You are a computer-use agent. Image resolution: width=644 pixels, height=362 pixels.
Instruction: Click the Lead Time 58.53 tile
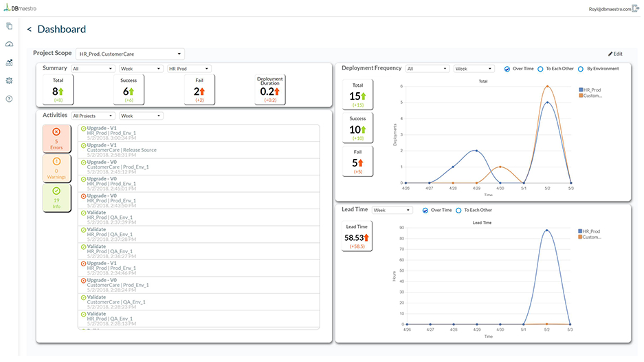[357, 236]
